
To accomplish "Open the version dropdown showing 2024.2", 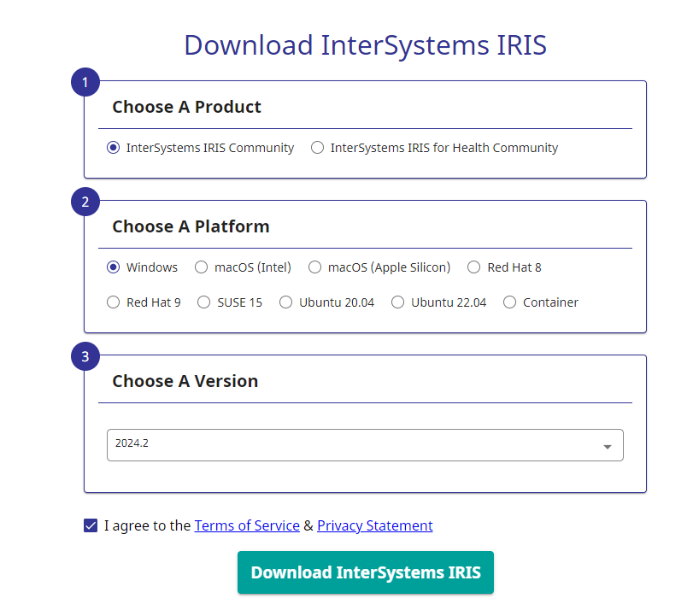I will (365, 445).
